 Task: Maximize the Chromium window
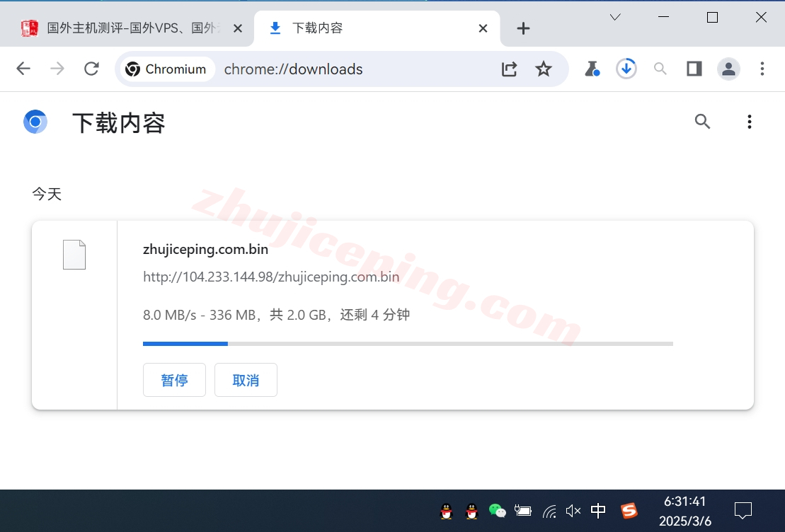tap(712, 17)
